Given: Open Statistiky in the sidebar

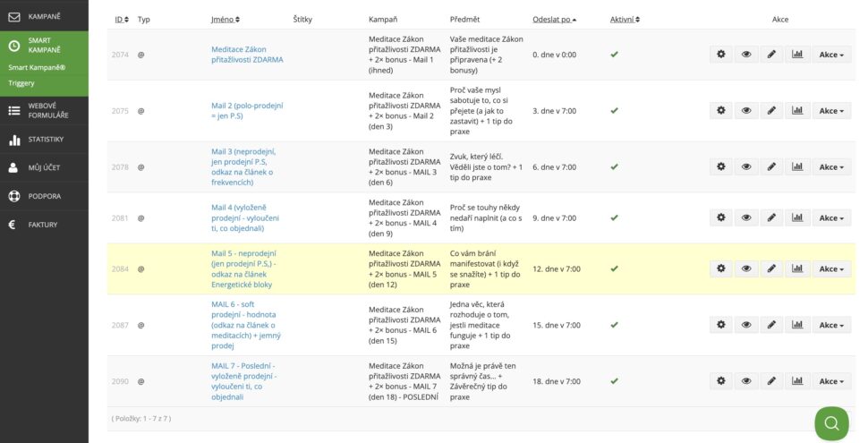Looking at the screenshot, I should click(x=46, y=140).
